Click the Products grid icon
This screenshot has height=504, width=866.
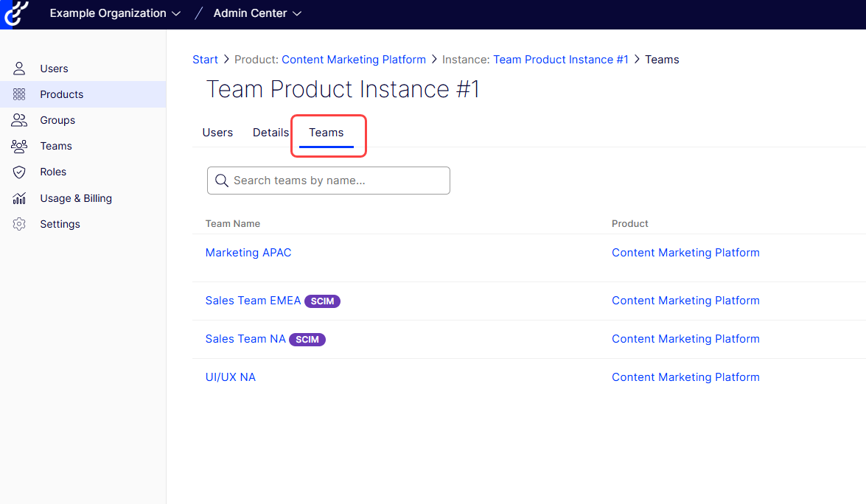point(20,94)
